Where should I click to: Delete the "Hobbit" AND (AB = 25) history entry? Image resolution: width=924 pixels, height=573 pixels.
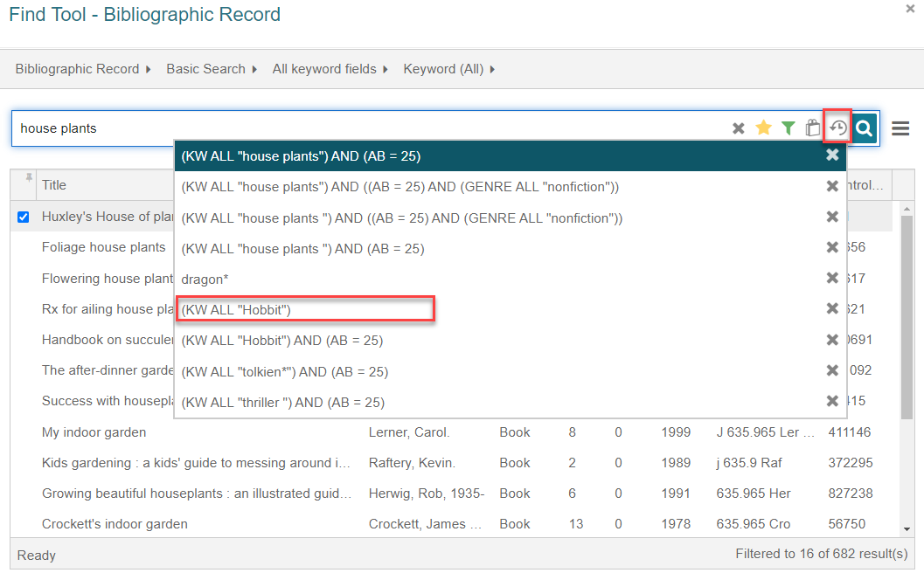832,340
